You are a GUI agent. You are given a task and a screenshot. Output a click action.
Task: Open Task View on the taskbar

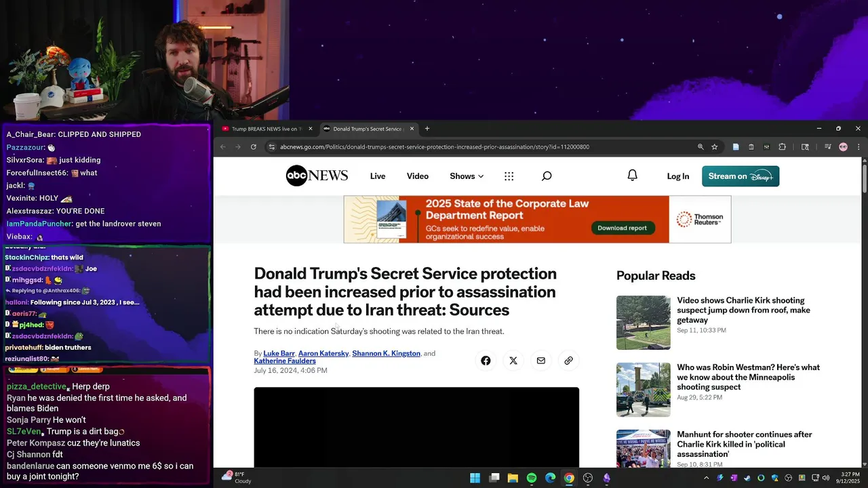(x=494, y=478)
